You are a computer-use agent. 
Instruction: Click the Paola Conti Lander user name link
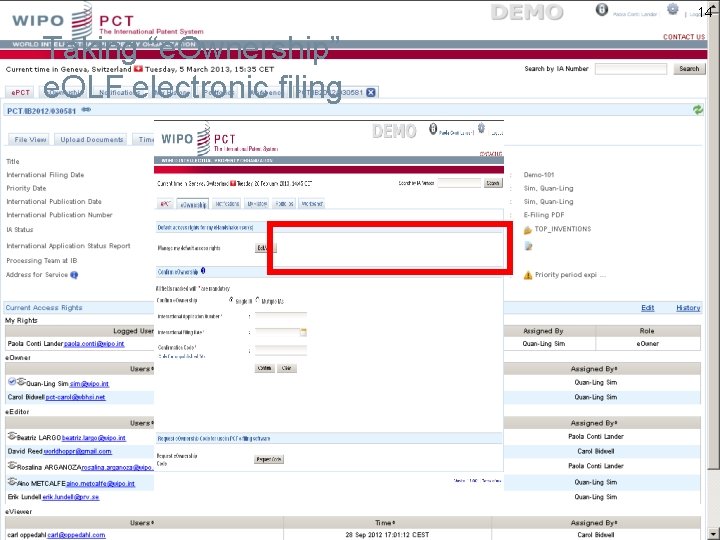(635, 14)
